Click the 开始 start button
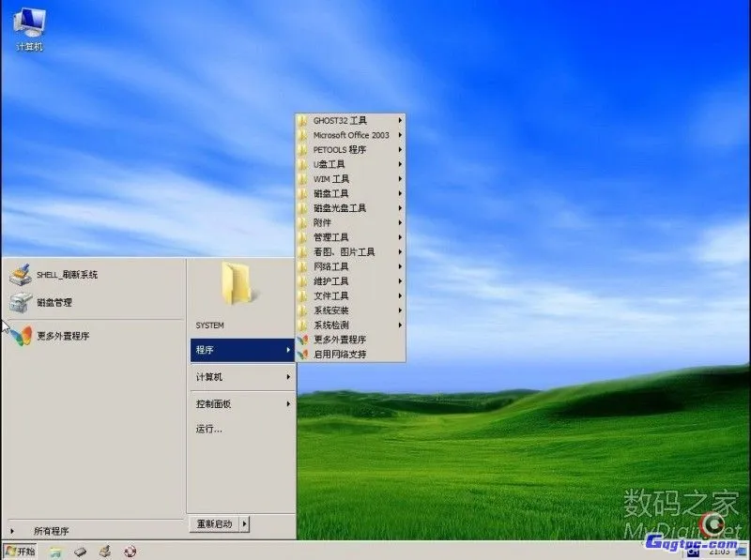751x560 pixels. 19,552
